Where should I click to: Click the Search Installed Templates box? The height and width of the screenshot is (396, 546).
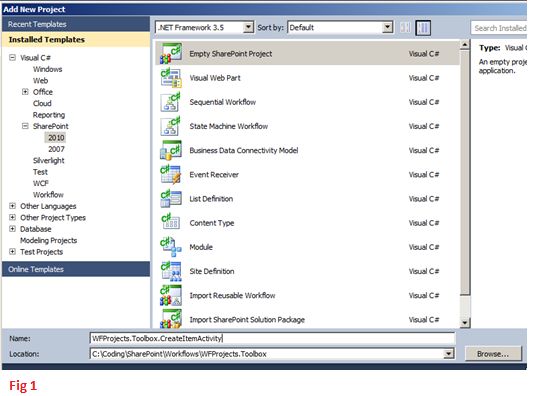pos(499,28)
